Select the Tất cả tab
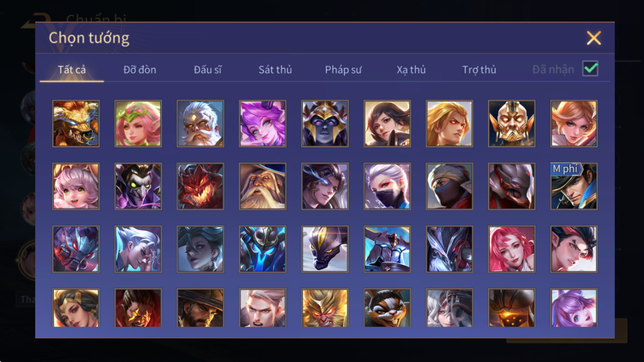 (72, 70)
